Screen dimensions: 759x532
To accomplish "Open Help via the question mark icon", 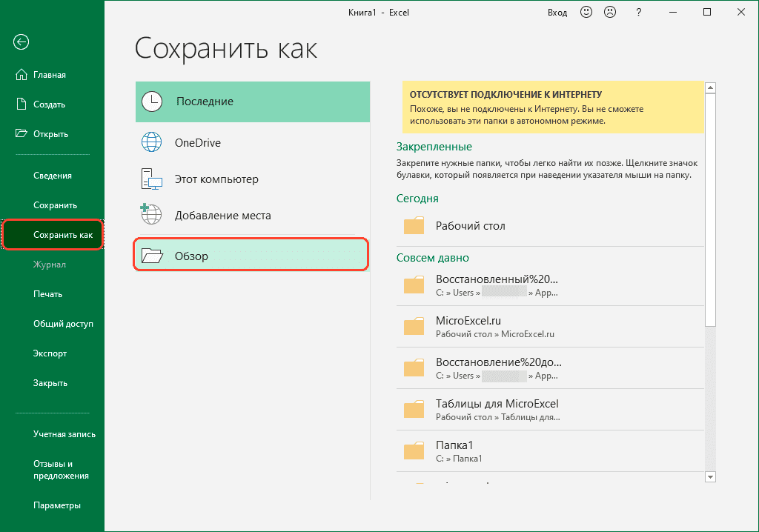I will 638,13.
